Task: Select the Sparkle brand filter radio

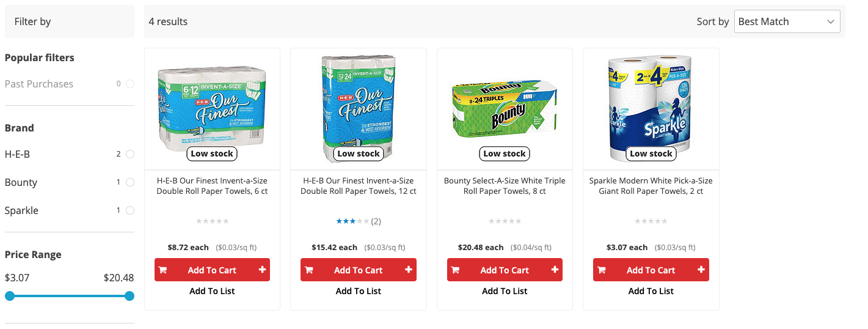Action: 130,210
